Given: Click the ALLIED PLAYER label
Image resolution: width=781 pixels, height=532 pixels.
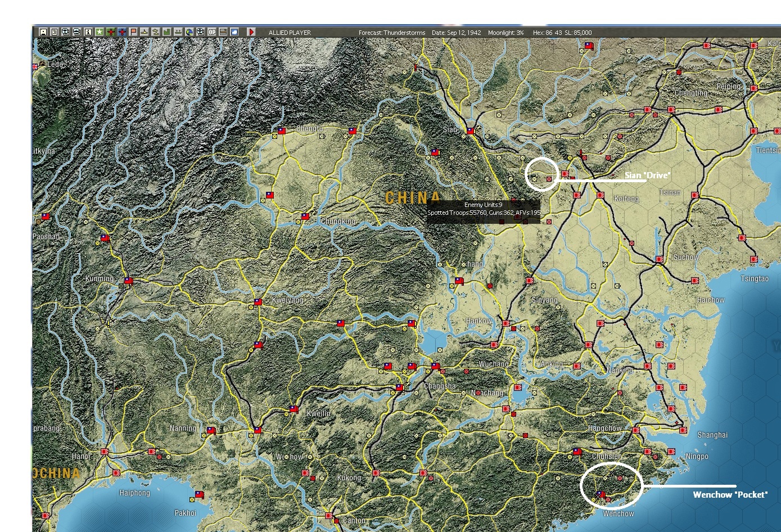Looking at the screenshot, I should click(290, 33).
